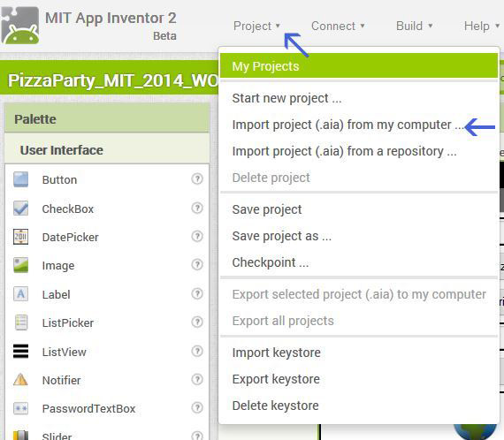Open help for Image component
This screenshot has height=440, width=504.
click(197, 264)
